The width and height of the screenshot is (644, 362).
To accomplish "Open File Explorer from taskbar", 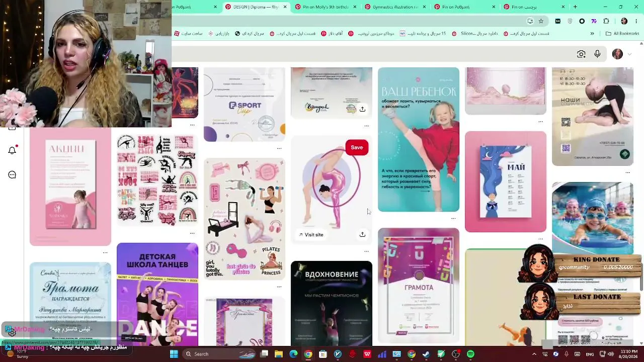I will pyautogui.click(x=278, y=354).
